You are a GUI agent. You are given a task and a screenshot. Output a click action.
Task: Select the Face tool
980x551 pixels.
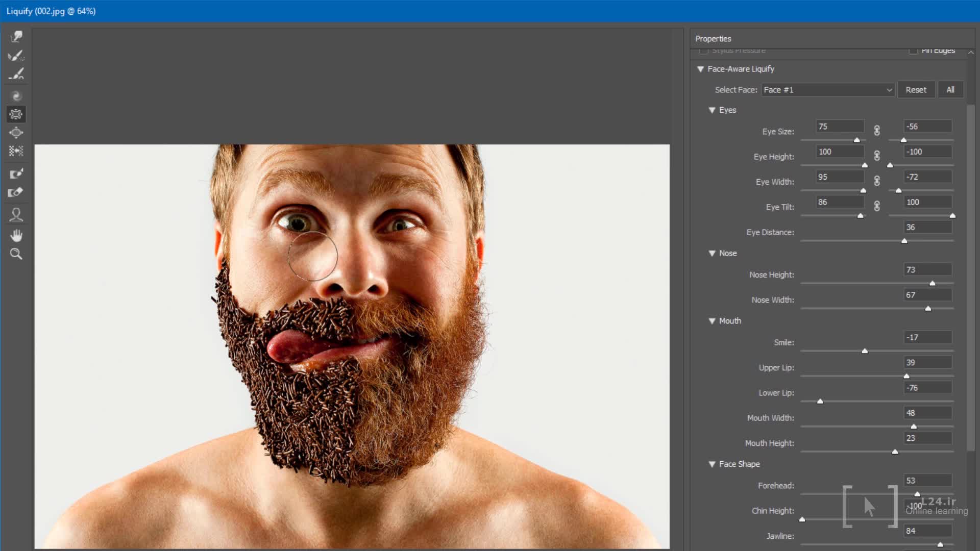click(x=16, y=215)
